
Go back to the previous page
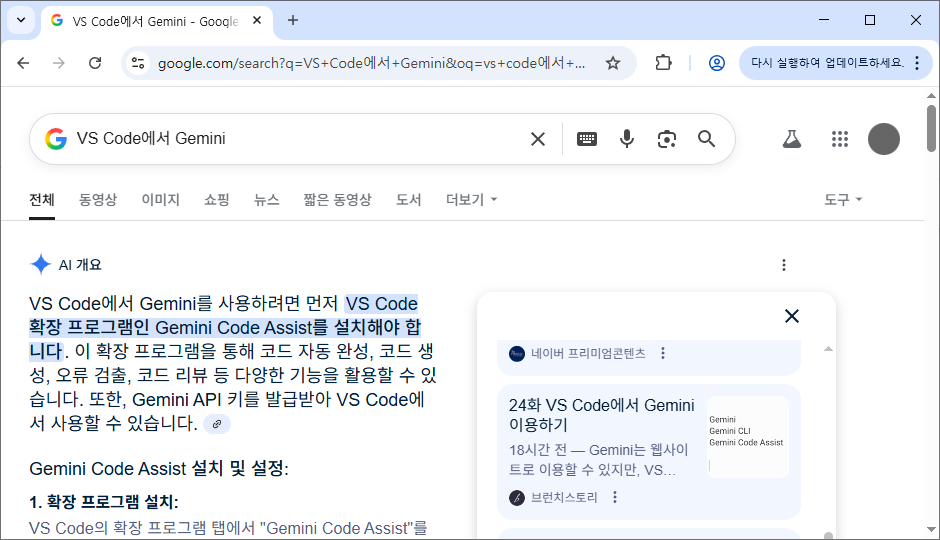click(x=23, y=63)
